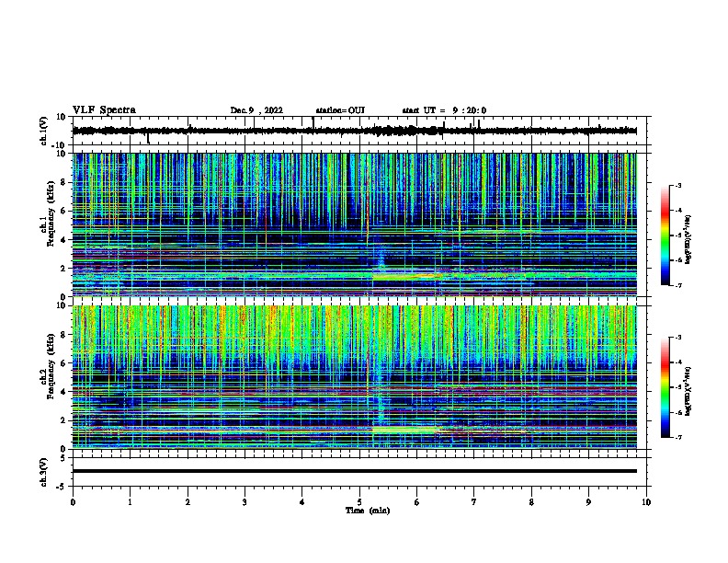Click the '6' kHz tick on ch.2 frequency axis
728x563 pixels.
64,362
